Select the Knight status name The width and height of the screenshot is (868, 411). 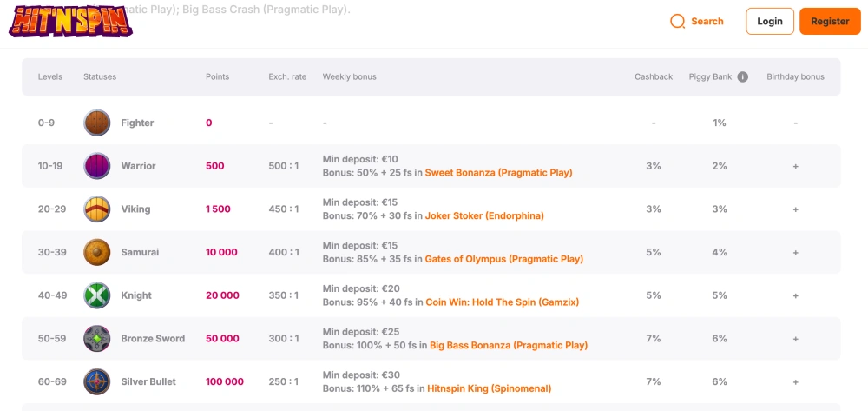(x=136, y=295)
